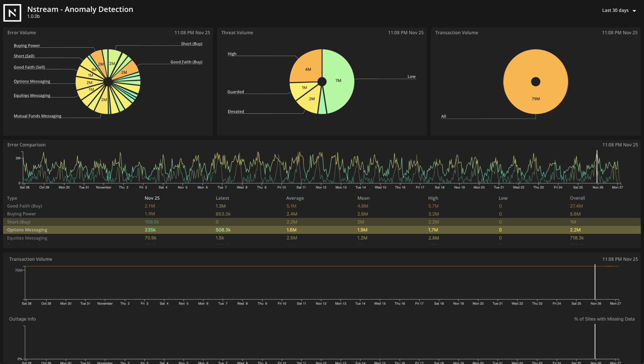Click the Good Faith (Buy) table row

24,206
